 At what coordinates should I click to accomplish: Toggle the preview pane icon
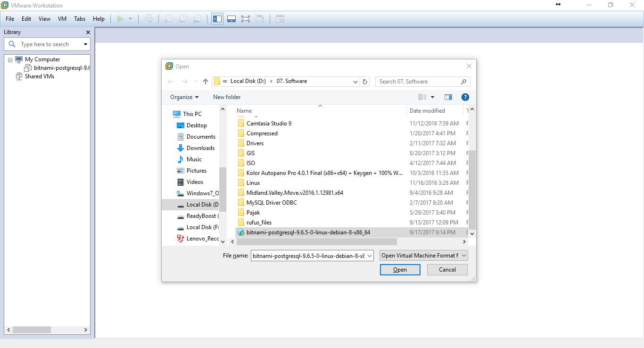(448, 97)
